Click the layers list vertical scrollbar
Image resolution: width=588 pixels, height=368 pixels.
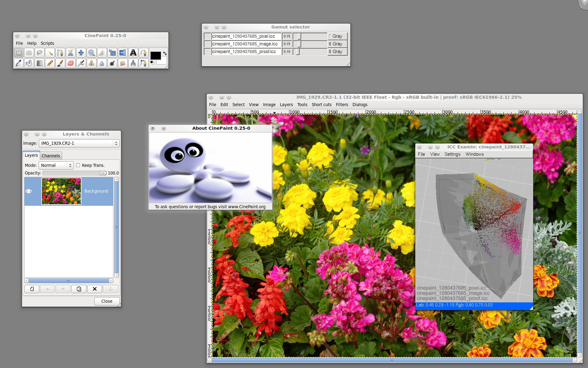(x=116, y=227)
